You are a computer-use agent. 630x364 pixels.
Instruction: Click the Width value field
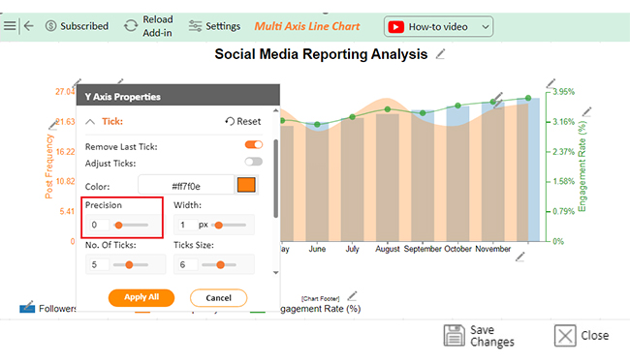[x=186, y=225]
